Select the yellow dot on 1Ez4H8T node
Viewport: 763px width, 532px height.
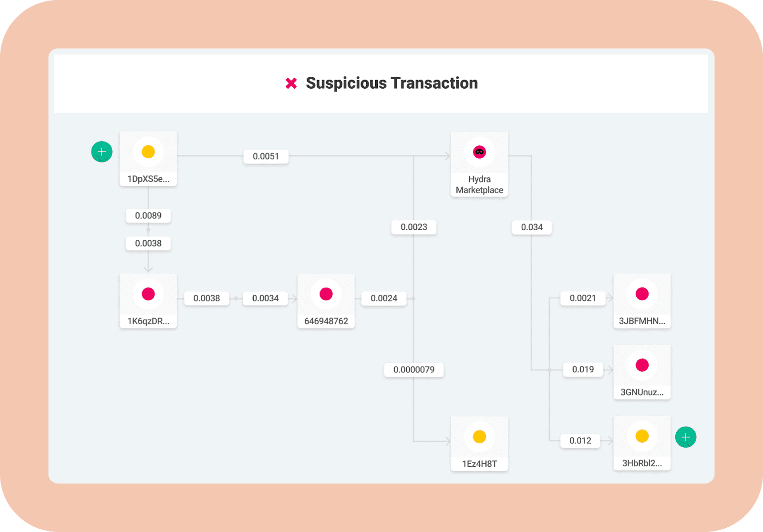tap(479, 437)
